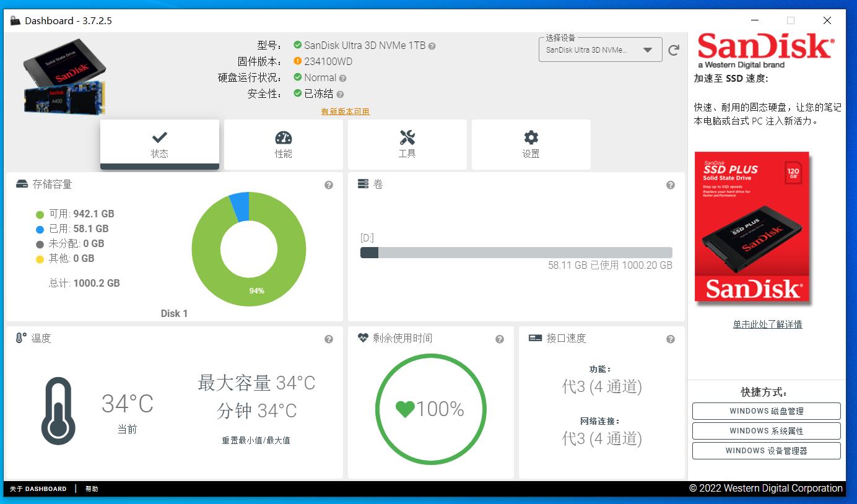This screenshot has width=857, height=504.
Task: Click the heart icon inside the 100% circle
Action: [x=406, y=409]
